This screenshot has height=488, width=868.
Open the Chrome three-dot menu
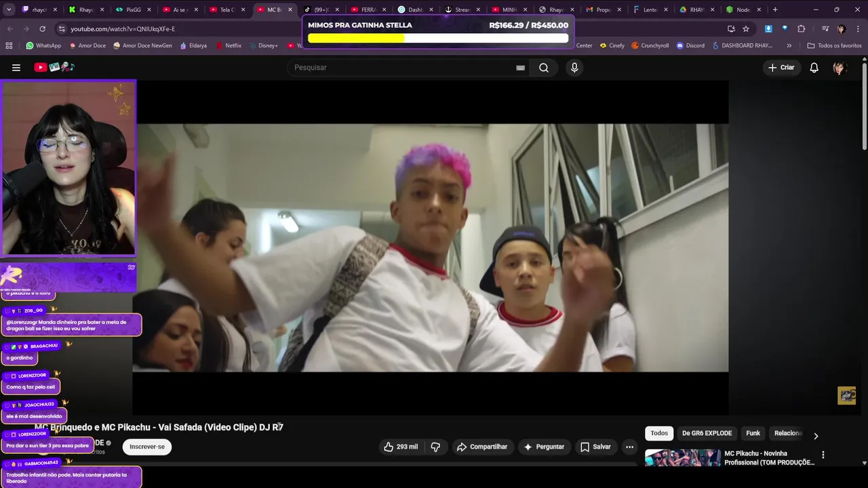tap(857, 28)
